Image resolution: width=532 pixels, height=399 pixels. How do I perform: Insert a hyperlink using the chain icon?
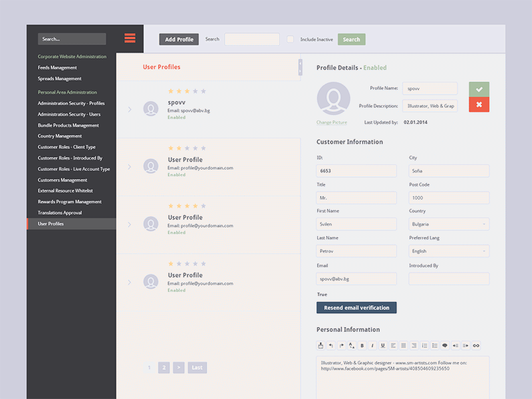[477, 345]
